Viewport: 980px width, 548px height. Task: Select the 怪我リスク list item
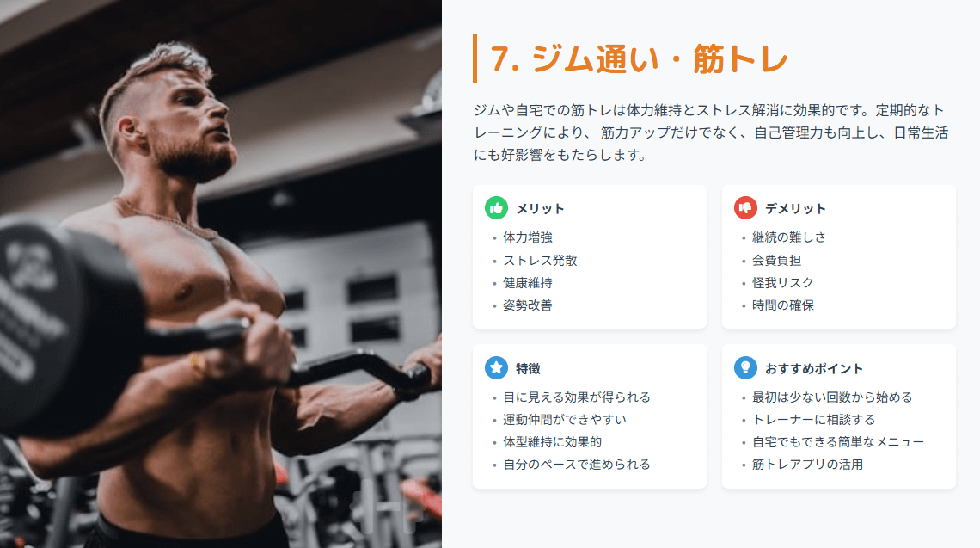pos(782,283)
